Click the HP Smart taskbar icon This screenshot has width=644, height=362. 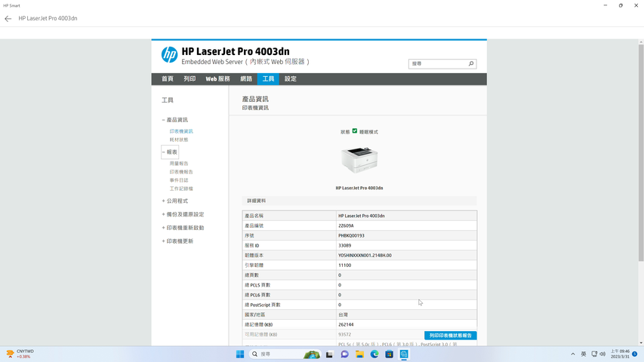click(x=404, y=354)
